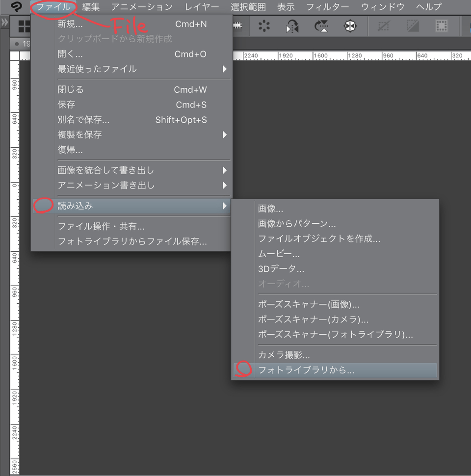Click the open document tab below command bar
Viewport: 471px width, 476px height.
pyautogui.click(x=23, y=44)
